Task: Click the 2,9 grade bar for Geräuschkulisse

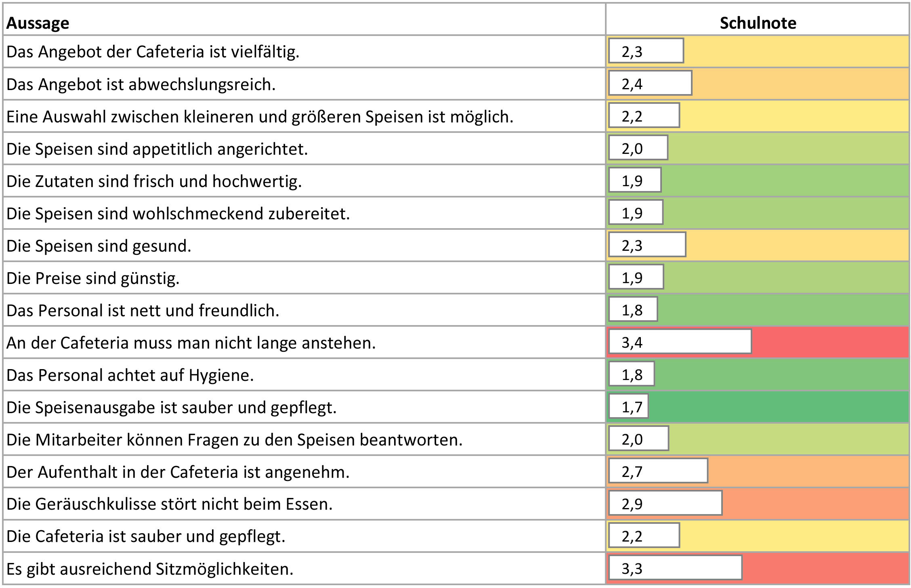Action: pos(665,504)
